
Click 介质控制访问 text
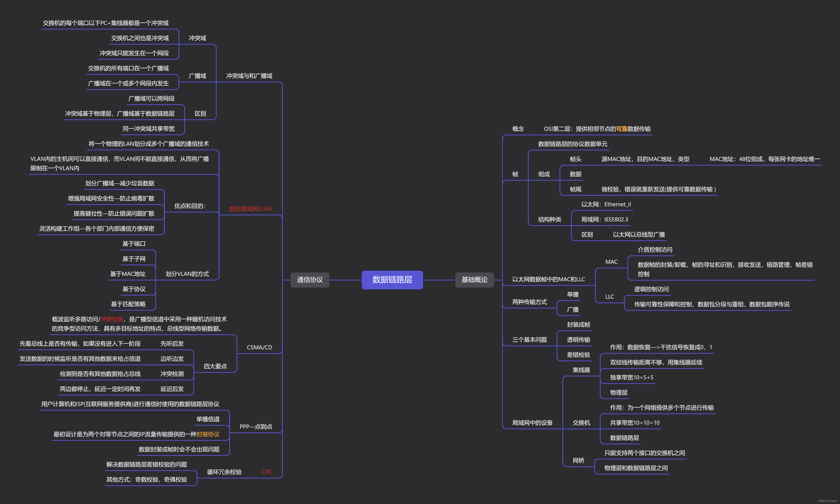pos(655,250)
